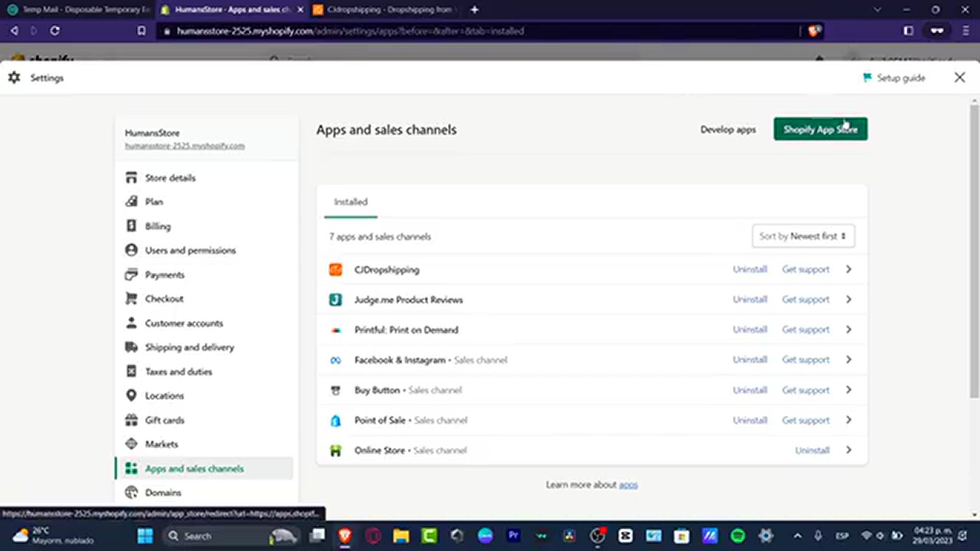The image size is (980, 551).
Task: Select Users and permissions icon
Action: pos(131,250)
